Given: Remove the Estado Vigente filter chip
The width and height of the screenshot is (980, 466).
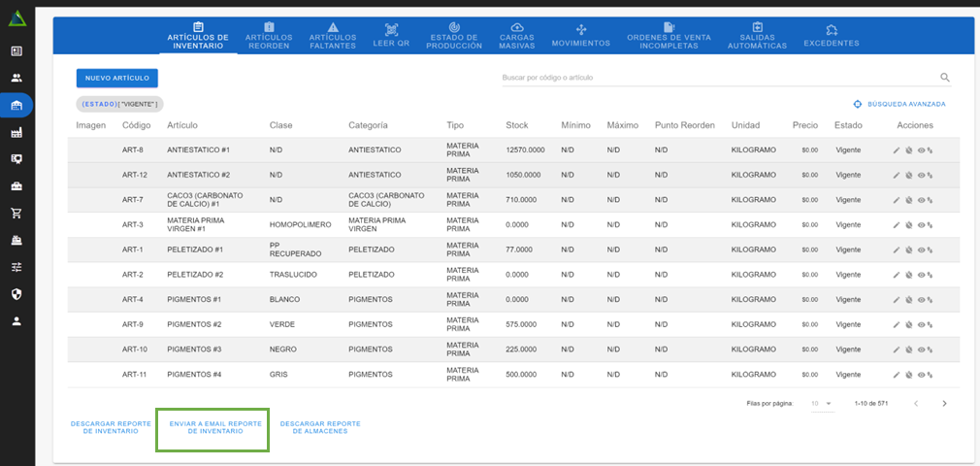Looking at the screenshot, I should tap(120, 104).
